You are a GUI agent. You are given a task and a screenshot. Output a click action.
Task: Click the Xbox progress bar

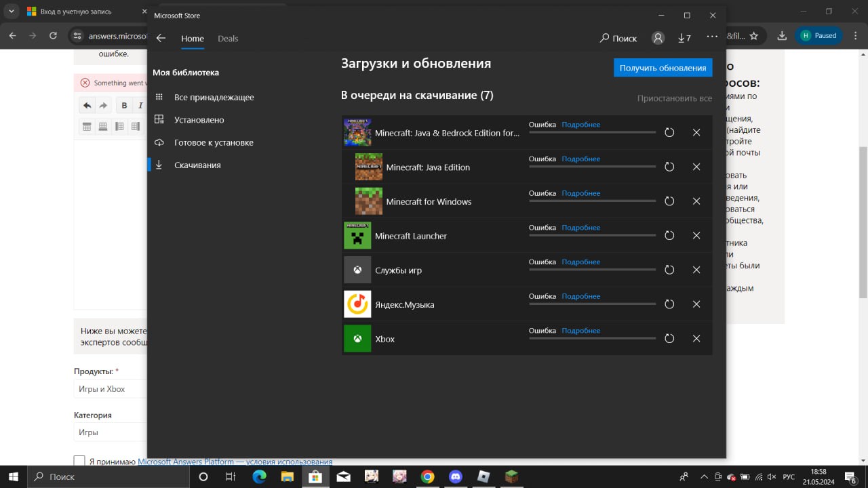coord(592,338)
